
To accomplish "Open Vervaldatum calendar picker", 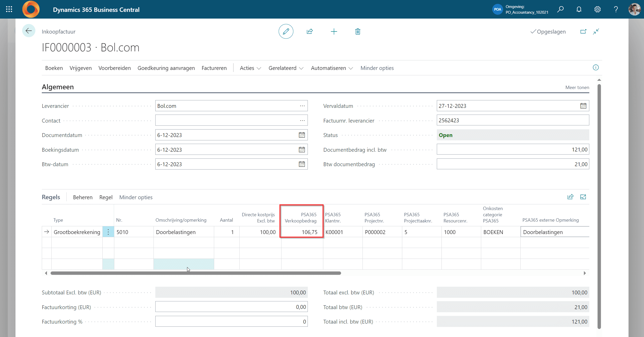I will click(583, 106).
